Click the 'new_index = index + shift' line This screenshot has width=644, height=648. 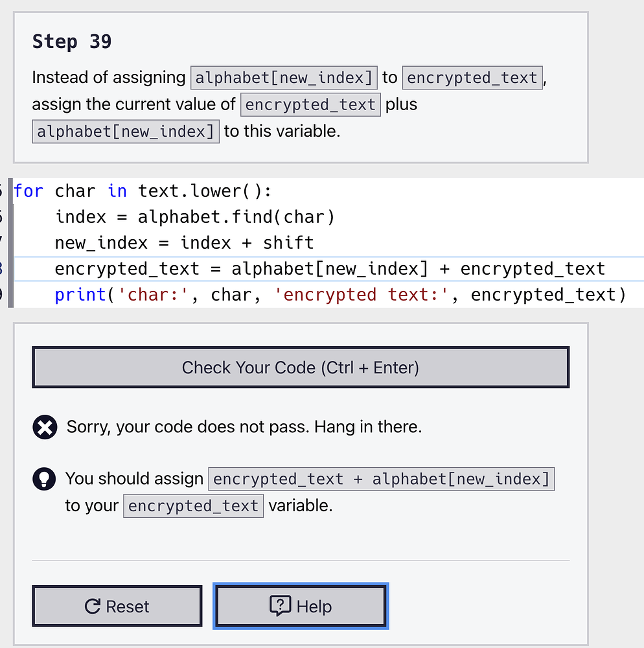tap(184, 243)
